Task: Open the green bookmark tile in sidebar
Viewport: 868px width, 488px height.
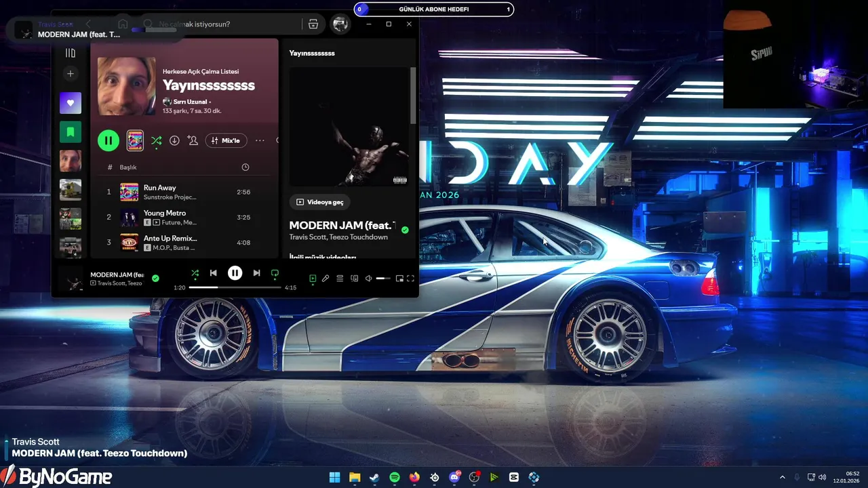Action: 70,132
